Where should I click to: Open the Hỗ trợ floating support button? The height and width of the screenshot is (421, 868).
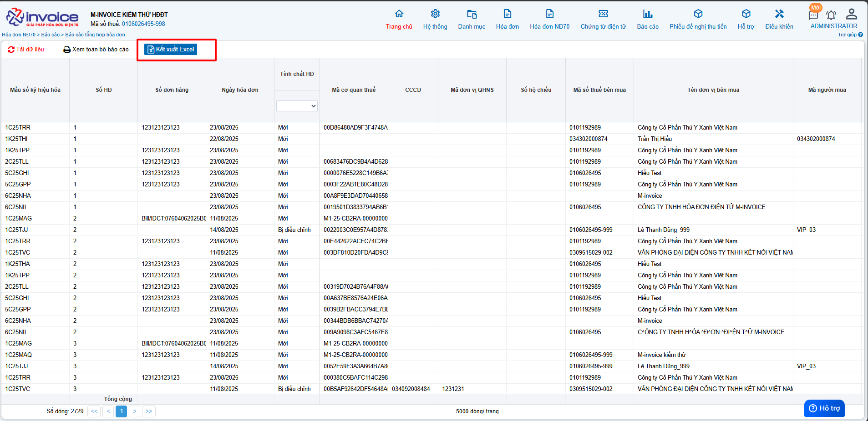pos(824,408)
